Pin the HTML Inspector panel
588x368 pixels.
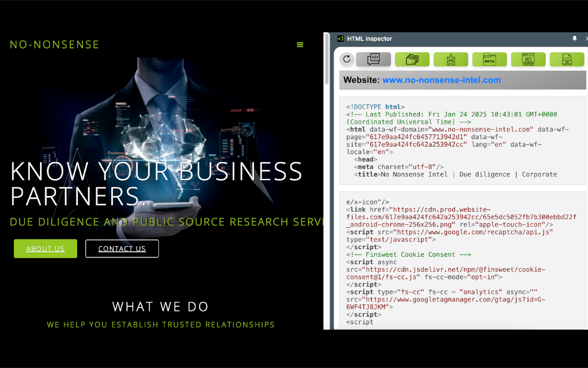pos(575,39)
